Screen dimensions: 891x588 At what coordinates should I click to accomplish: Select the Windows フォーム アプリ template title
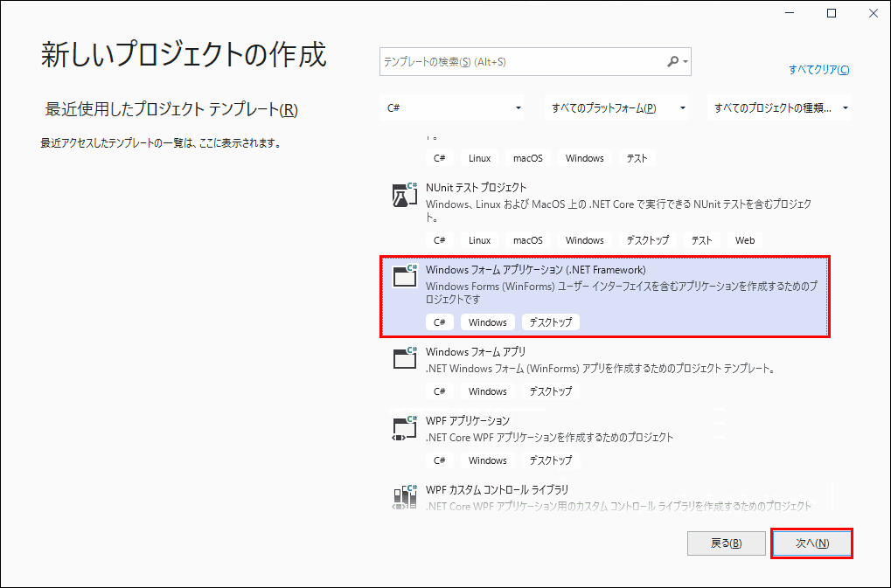[476, 352]
